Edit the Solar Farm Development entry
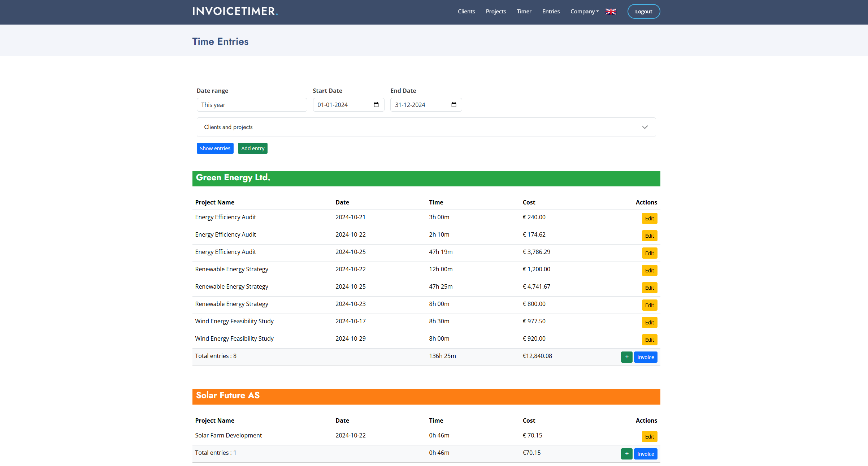The height and width of the screenshot is (466, 868). (649, 436)
